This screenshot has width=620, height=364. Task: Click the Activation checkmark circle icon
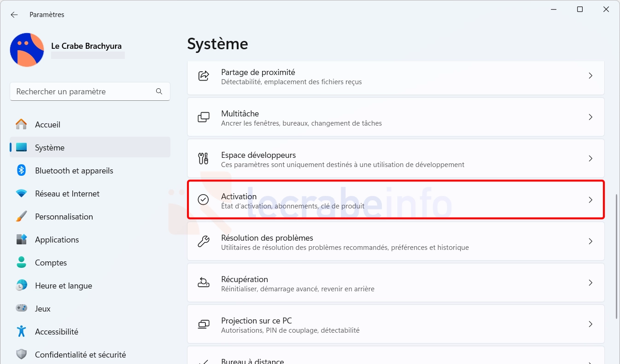203,200
